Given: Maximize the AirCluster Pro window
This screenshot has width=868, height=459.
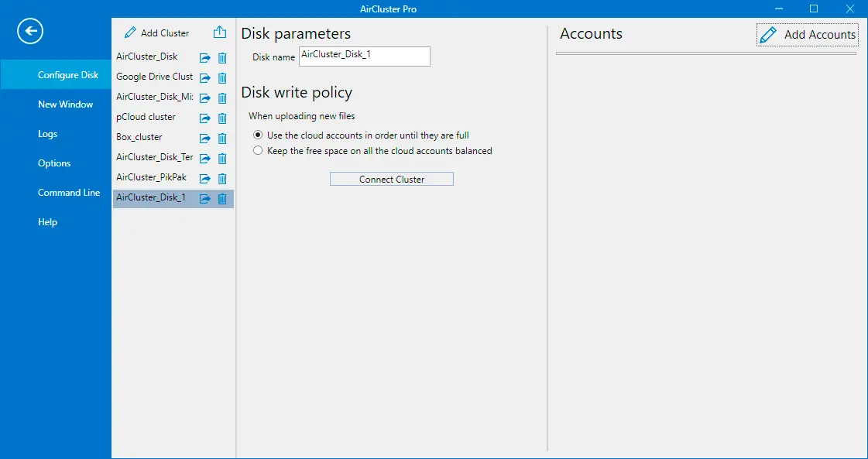Looking at the screenshot, I should coord(814,9).
